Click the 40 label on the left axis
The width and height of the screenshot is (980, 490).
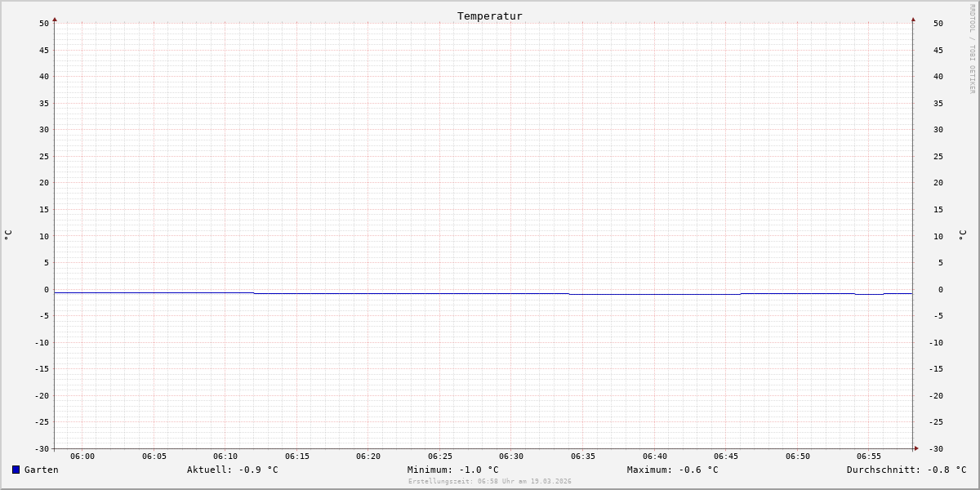[44, 77]
